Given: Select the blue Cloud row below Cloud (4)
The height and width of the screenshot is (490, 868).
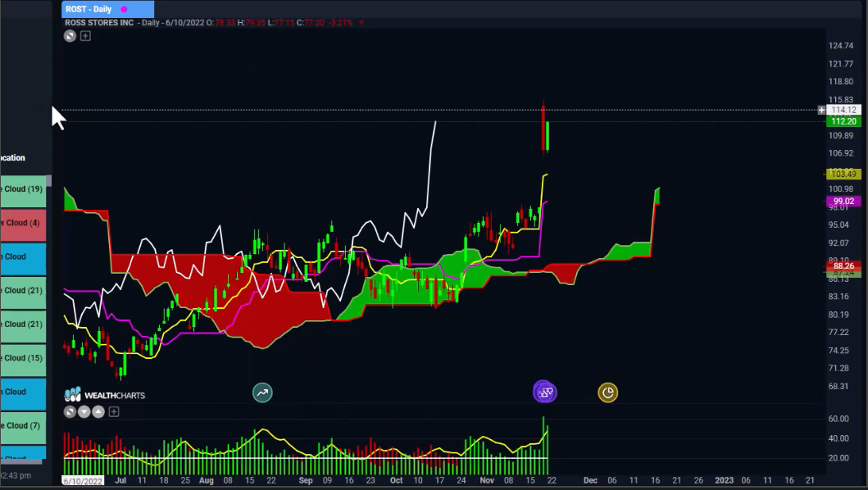Looking at the screenshot, I should click(x=23, y=259).
